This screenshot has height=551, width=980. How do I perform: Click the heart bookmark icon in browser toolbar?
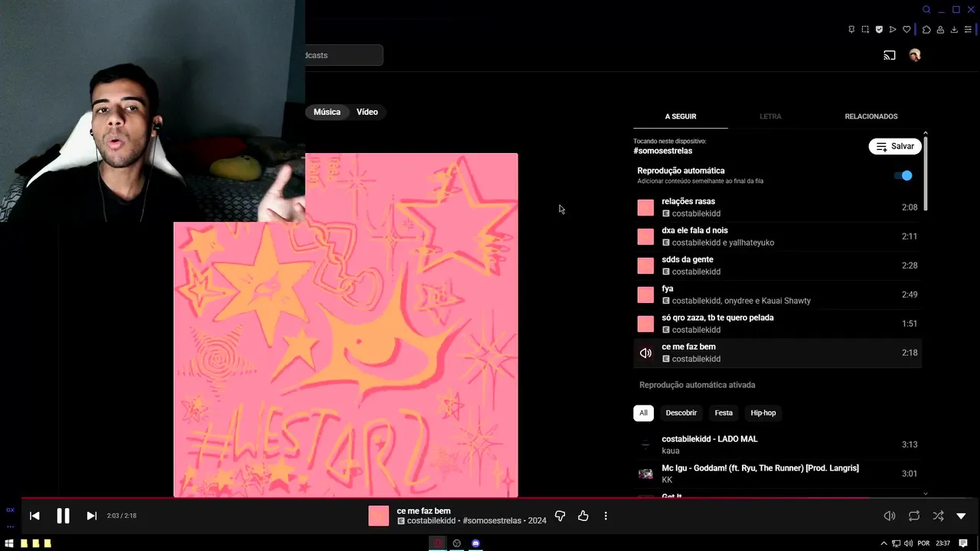pyautogui.click(x=906, y=29)
